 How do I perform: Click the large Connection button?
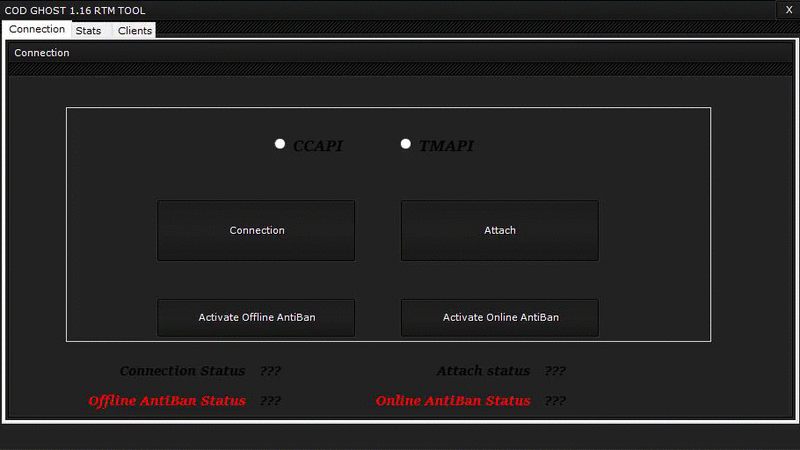[256, 231]
